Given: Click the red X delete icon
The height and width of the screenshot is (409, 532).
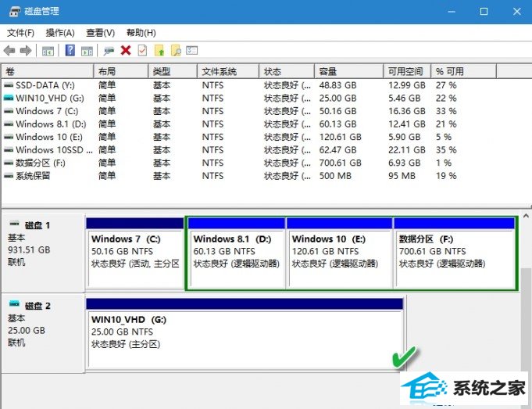Looking at the screenshot, I should click(126, 51).
